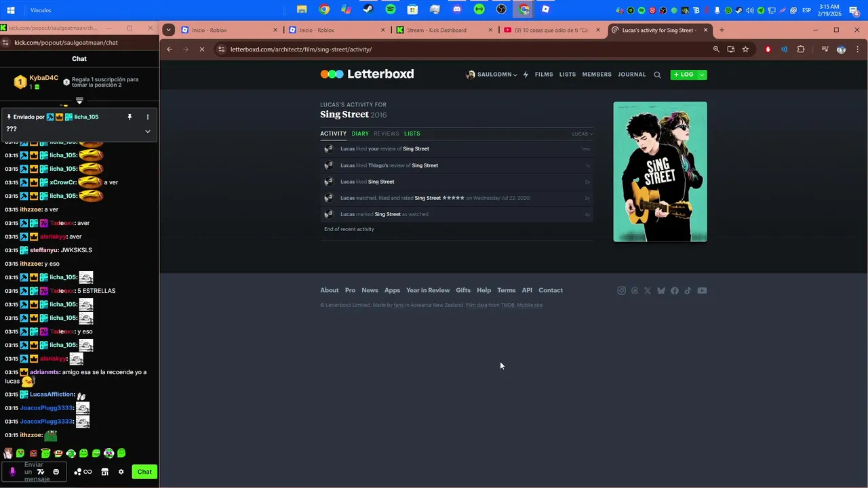Open the Letterboxd search magnifier icon
868x488 pixels.
click(x=657, y=75)
